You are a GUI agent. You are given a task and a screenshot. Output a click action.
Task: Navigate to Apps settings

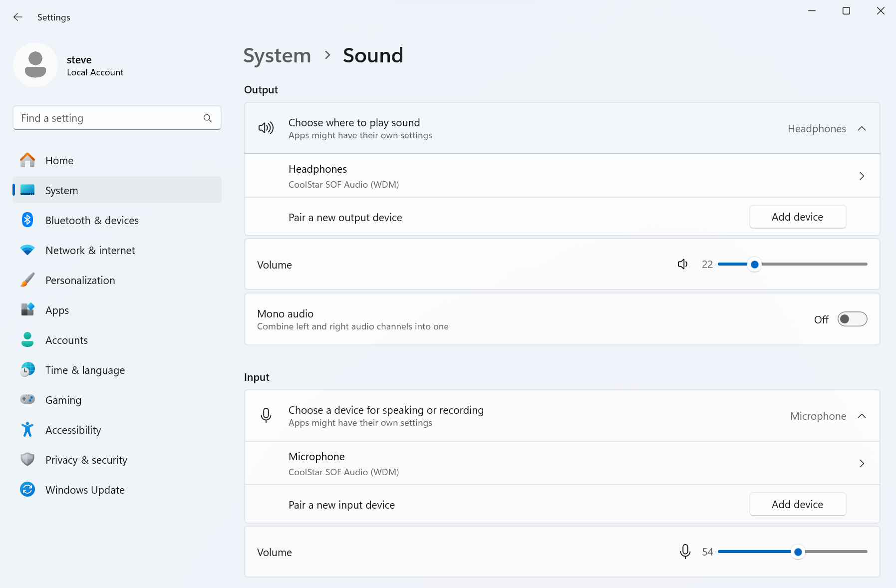[117, 310]
